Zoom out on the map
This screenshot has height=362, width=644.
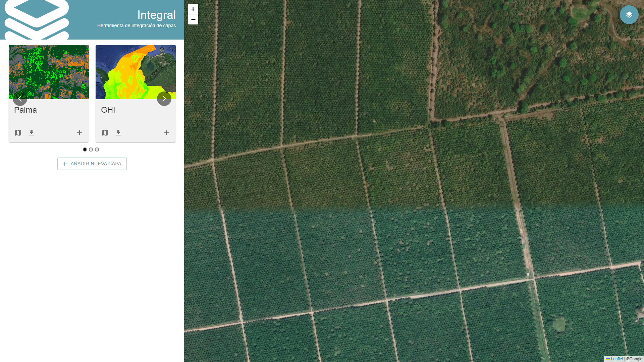[x=193, y=19]
